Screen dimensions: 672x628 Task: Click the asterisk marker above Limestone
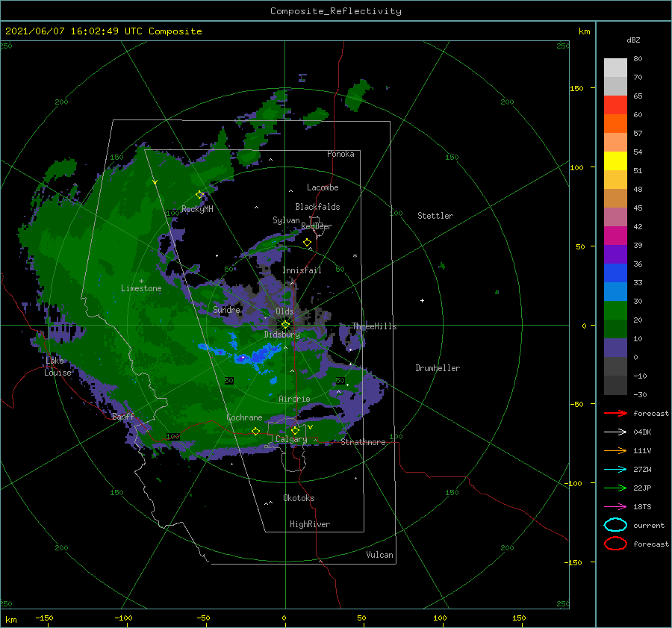click(x=141, y=282)
